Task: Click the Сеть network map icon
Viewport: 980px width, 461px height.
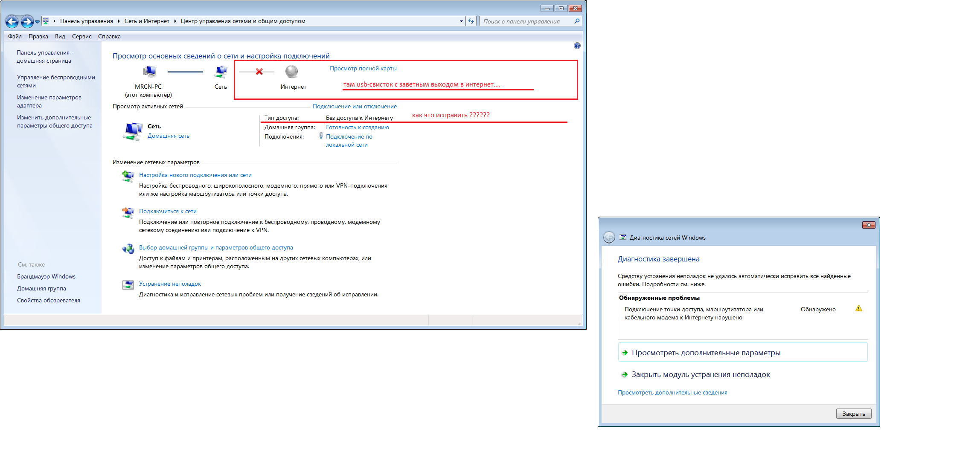Action: coord(221,72)
